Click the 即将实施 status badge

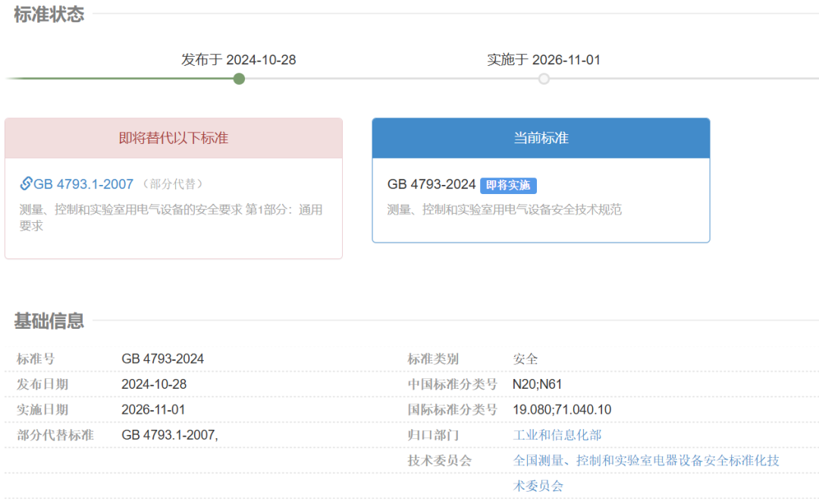point(508,185)
